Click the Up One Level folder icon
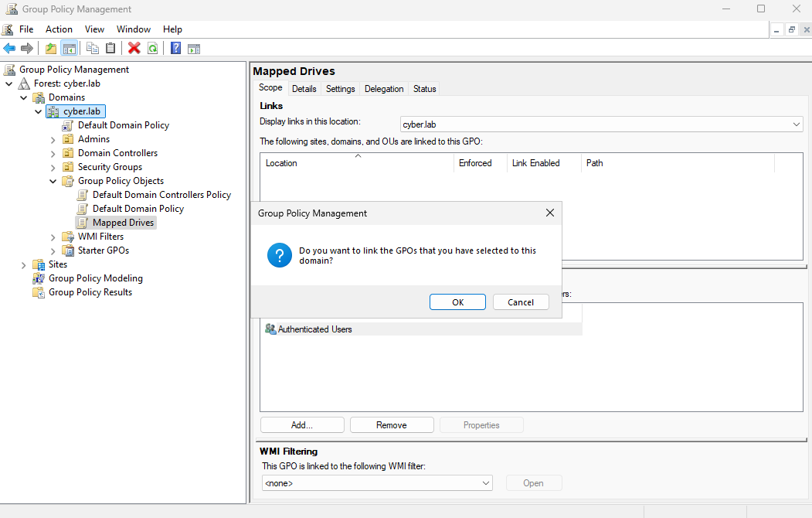The image size is (812, 518). point(51,49)
